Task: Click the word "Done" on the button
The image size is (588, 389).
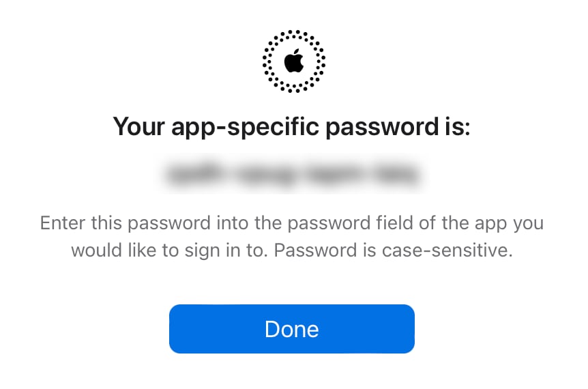Action: (x=292, y=329)
